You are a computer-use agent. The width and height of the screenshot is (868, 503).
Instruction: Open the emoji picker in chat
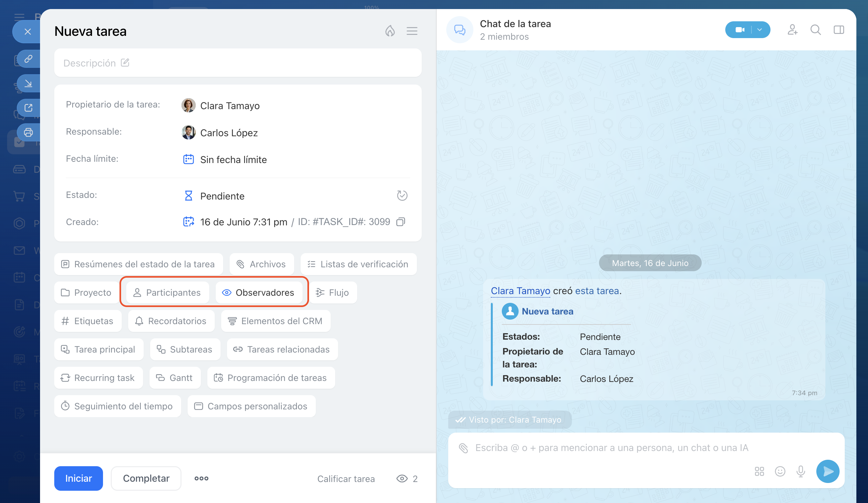click(x=780, y=471)
